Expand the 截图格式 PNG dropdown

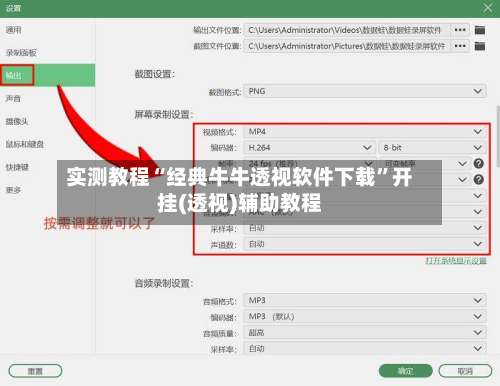[365, 91]
